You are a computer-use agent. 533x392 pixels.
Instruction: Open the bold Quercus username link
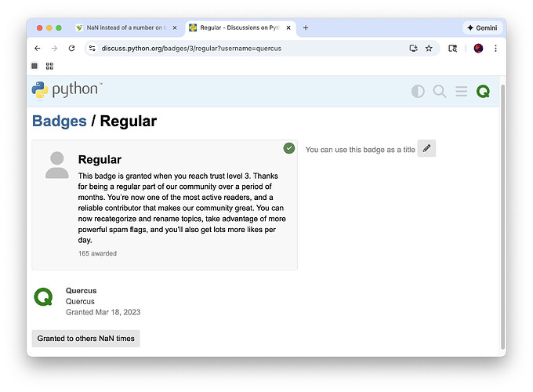(x=82, y=291)
